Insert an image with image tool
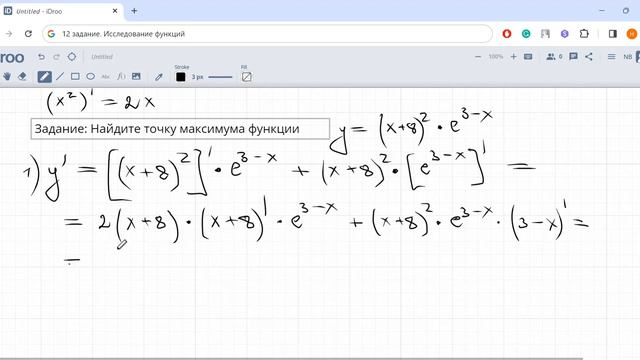Viewport: 640px width, 360px height. 136,76
